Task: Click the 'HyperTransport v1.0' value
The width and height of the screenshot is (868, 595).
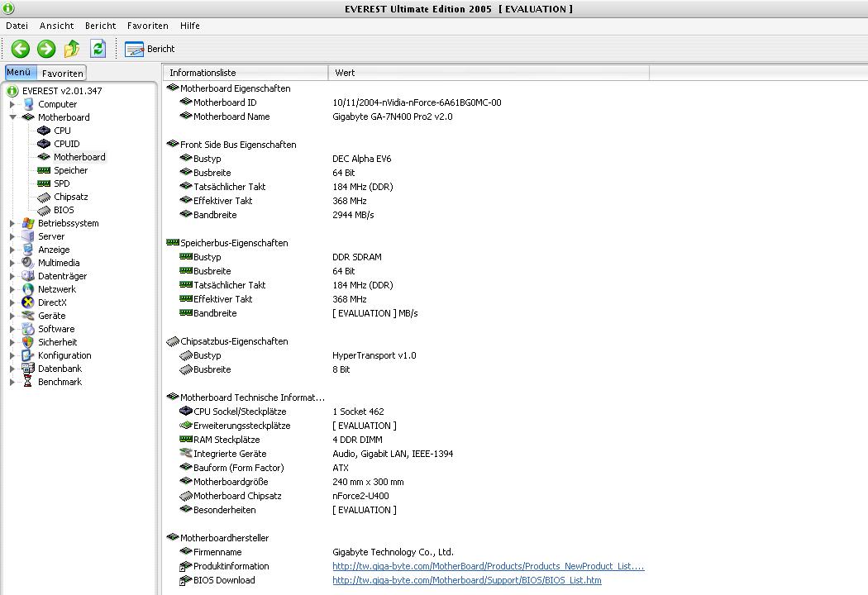Action: (374, 355)
